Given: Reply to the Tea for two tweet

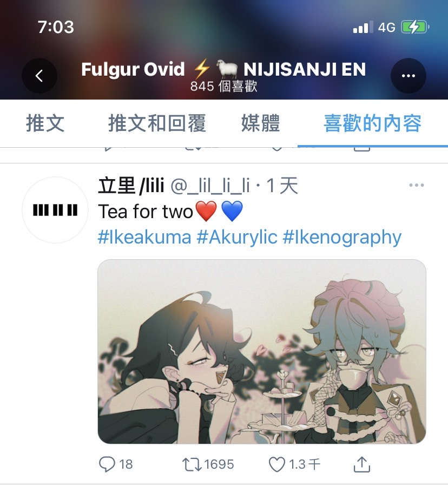Looking at the screenshot, I should click(x=116, y=464).
